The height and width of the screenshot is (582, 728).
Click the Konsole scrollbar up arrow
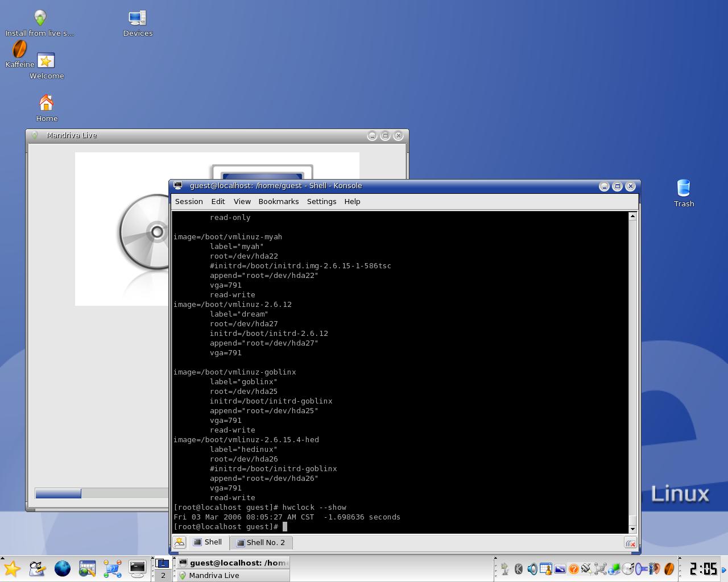pos(632,216)
